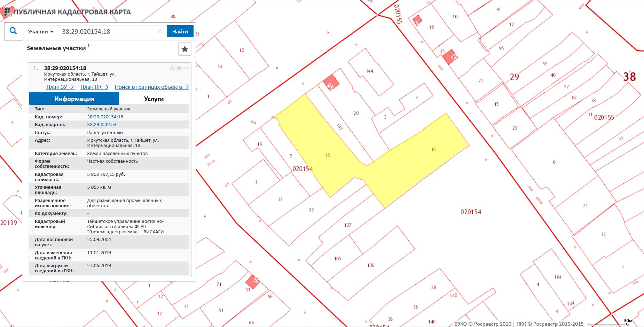
Task: Open the favorites star button
Action: pyautogui.click(x=185, y=49)
